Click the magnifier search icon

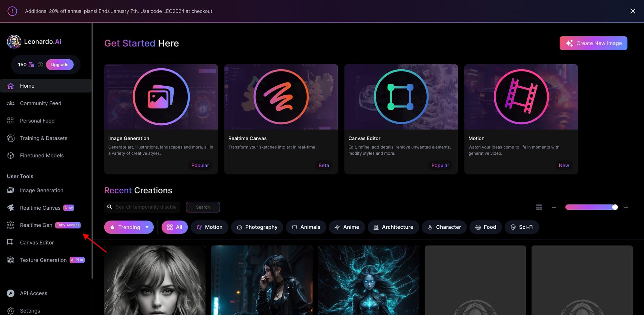click(110, 207)
